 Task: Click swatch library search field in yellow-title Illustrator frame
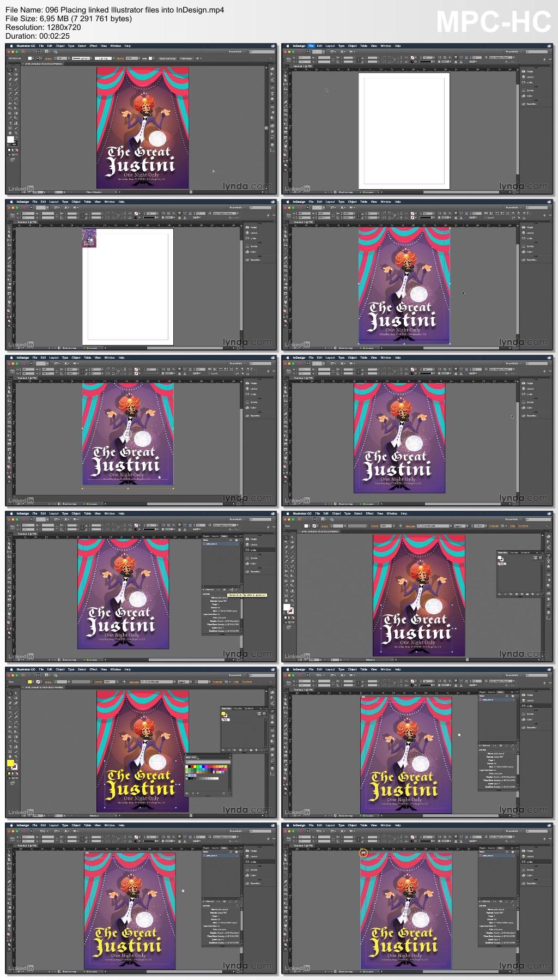(208, 762)
